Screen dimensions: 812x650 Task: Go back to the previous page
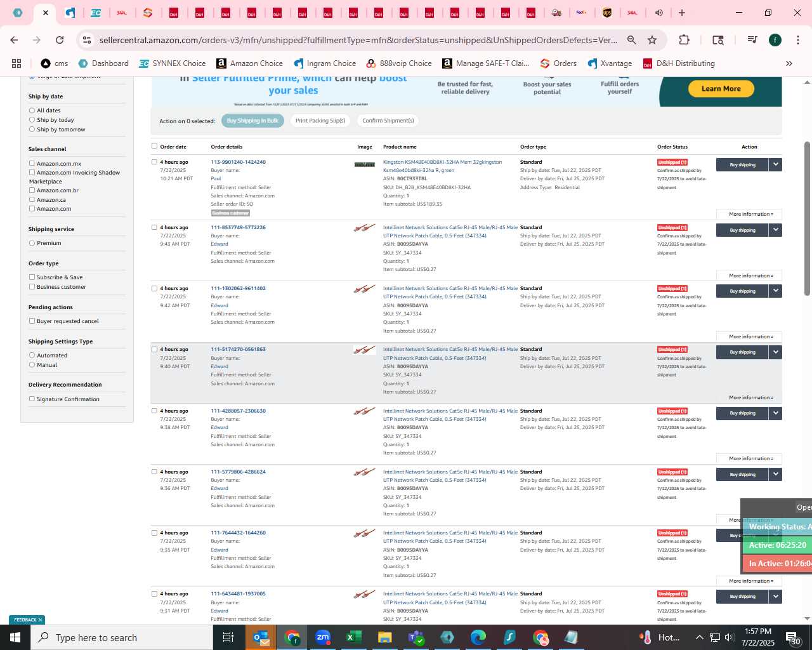click(x=14, y=40)
